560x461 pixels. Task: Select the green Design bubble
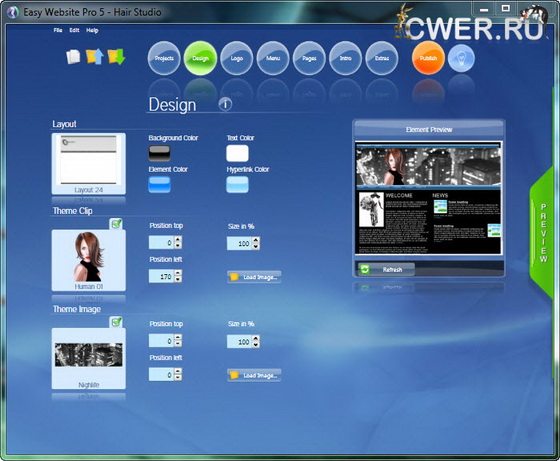point(200,58)
